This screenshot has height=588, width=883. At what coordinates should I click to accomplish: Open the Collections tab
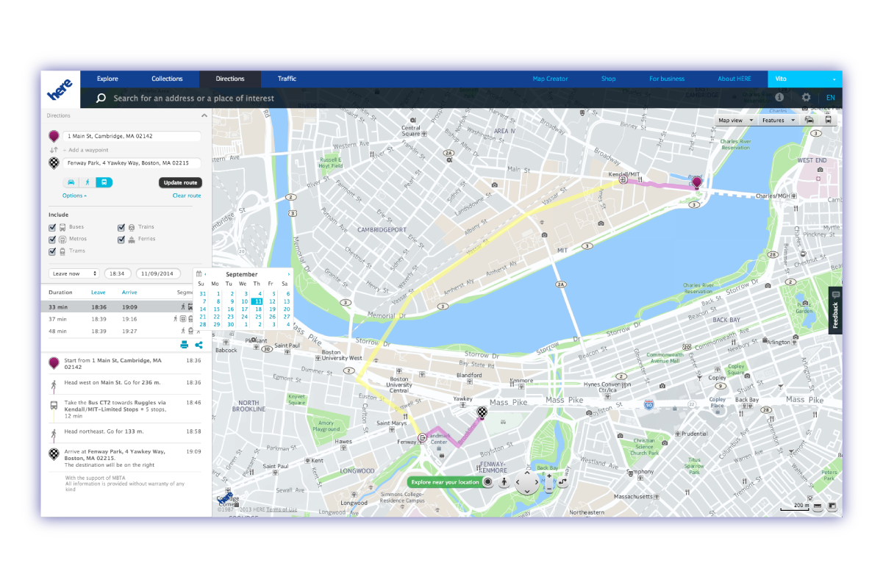pos(167,79)
